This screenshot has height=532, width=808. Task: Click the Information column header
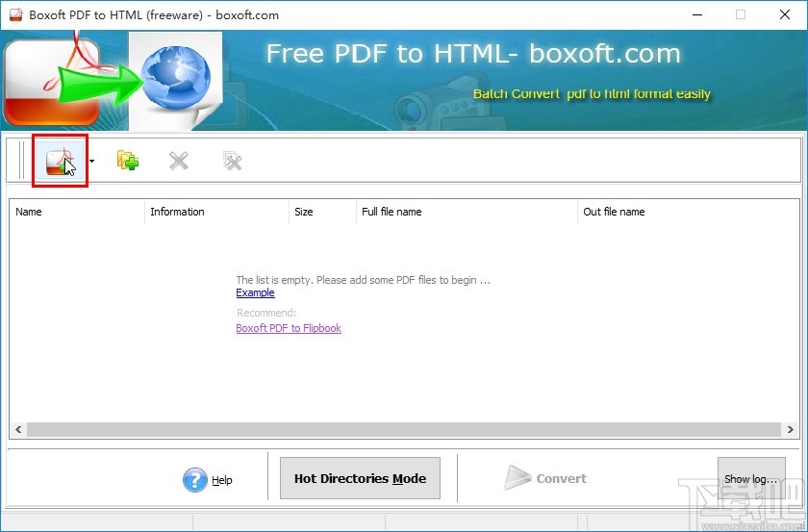(217, 212)
